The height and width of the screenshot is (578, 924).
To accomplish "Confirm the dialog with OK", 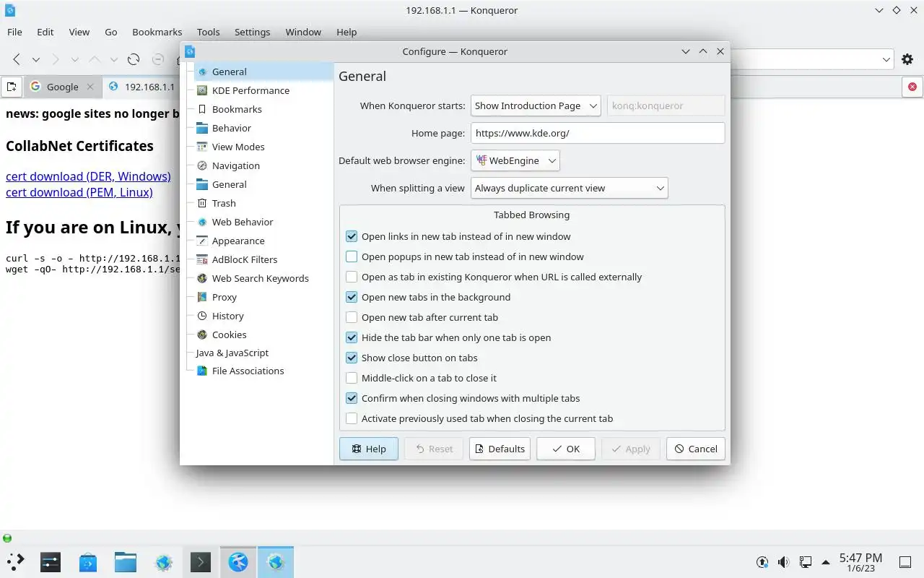I will (566, 449).
